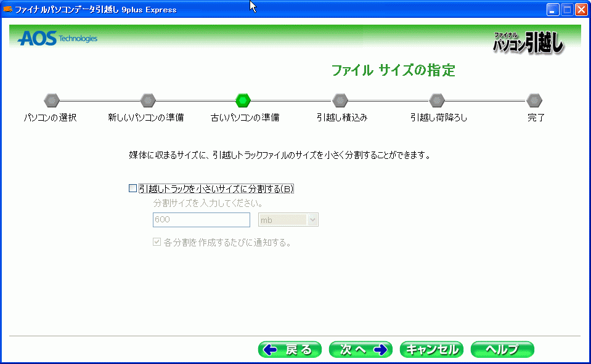Open help via the ヘルプ button
Viewport: 591px width, 364px height.
coord(502,350)
